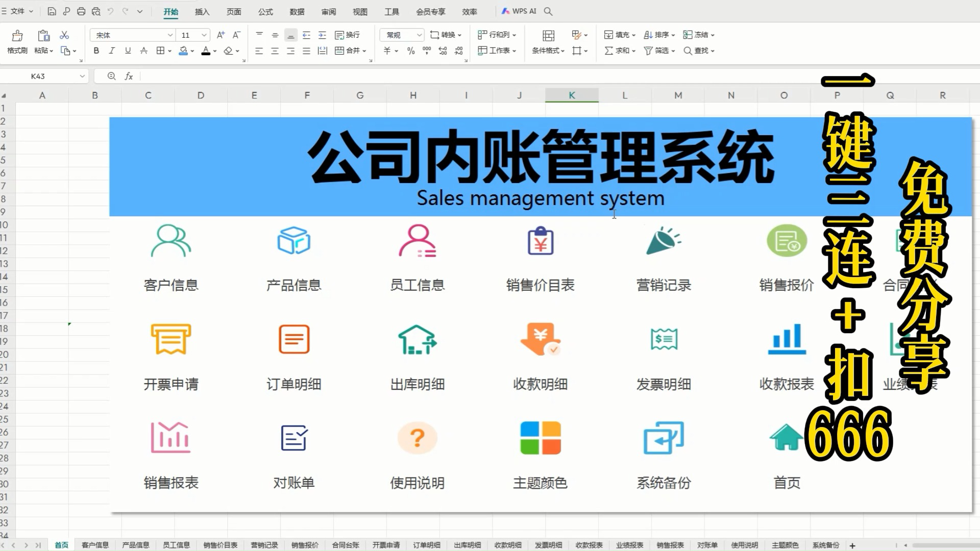The height and width of the screenshot is (551, 980).
Task: Add a new sheet with the plus button
Action: pyautogui.click(x=852, y=545)
